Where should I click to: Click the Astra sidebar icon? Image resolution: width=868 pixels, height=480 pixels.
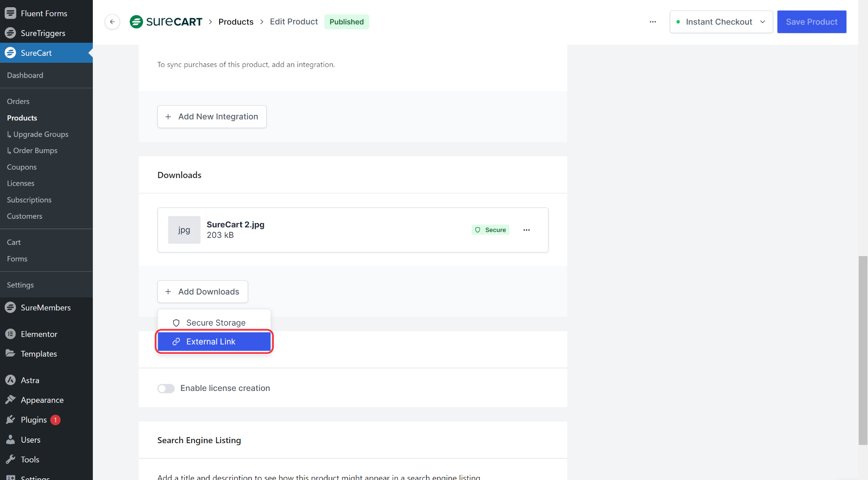(11, 380)
